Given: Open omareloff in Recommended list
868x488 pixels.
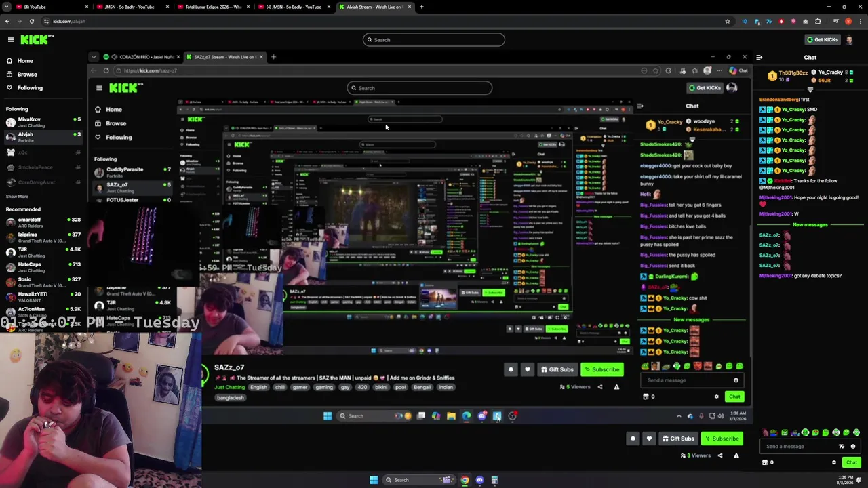Looking at the screenshot, I should point(43,222).
